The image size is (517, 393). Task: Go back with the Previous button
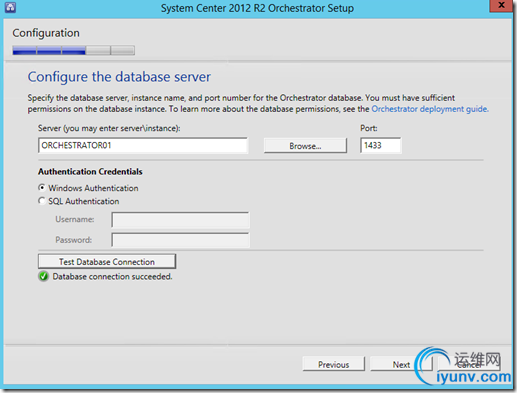click(334, 364)
